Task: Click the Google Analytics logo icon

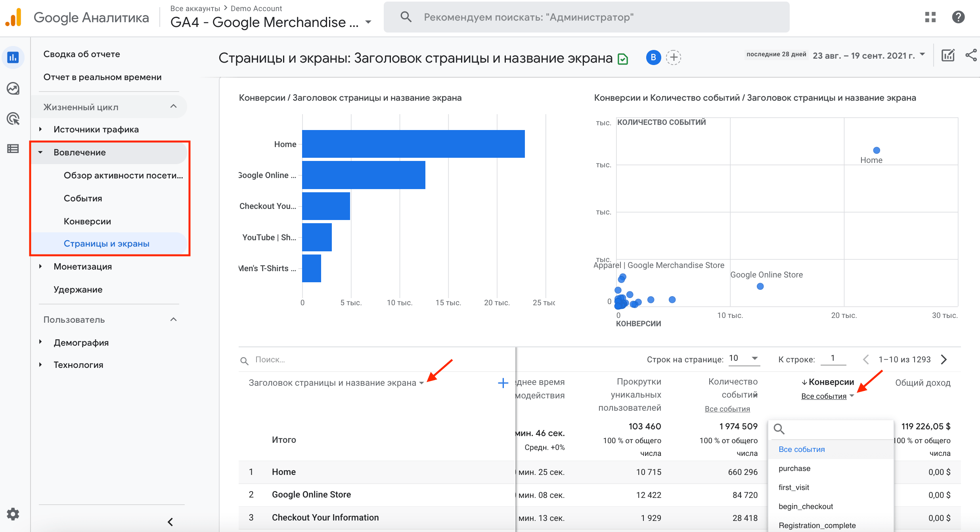Action: [x=13, y=17]
